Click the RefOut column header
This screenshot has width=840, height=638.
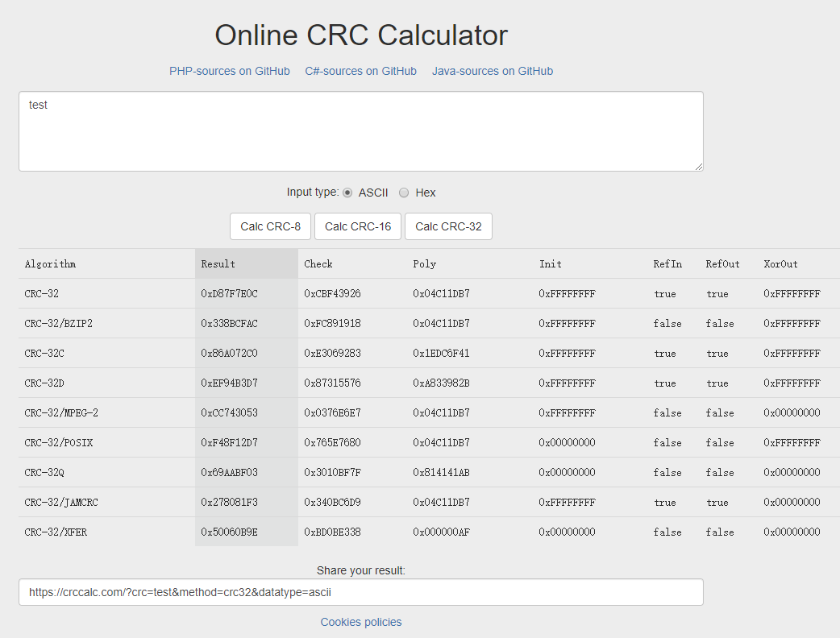pyautogui.click(x=722, y=264)
